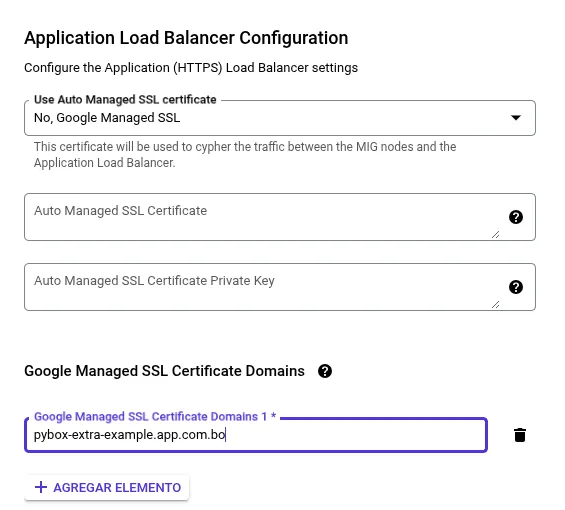
Task: Click the 'Use Auto Managed SSL certificate' field label
Action: click(x=125, y=99)
